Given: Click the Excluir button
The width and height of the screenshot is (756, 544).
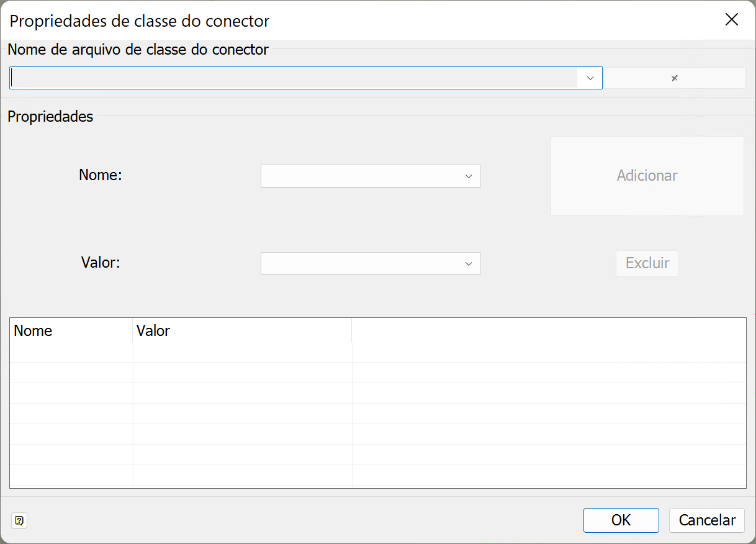Looking at the screenshot, I should 647,263.
